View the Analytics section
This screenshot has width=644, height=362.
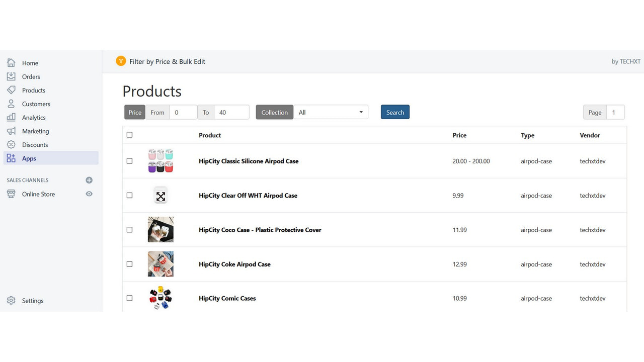tap(33, 117)
